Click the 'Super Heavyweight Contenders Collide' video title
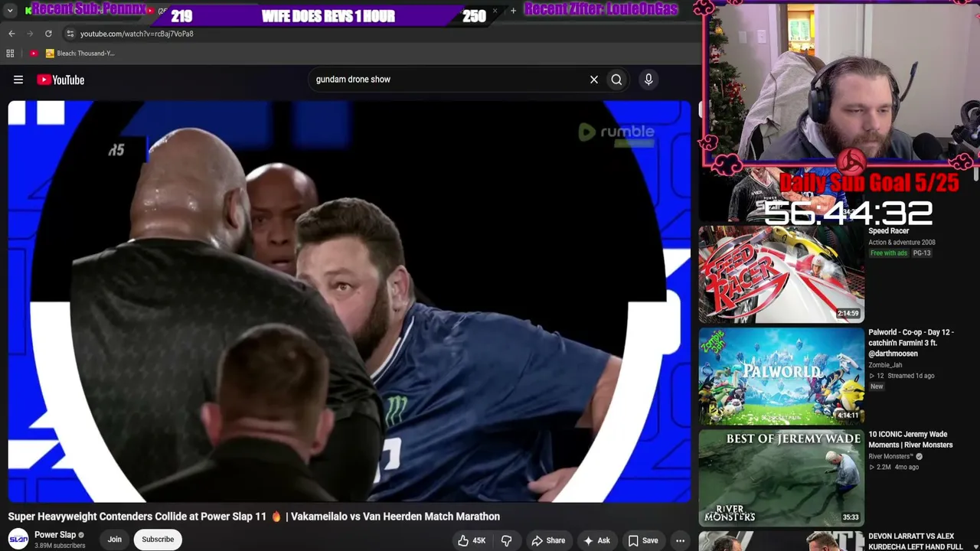Screen dimensions: 980x551 point(254,517)
